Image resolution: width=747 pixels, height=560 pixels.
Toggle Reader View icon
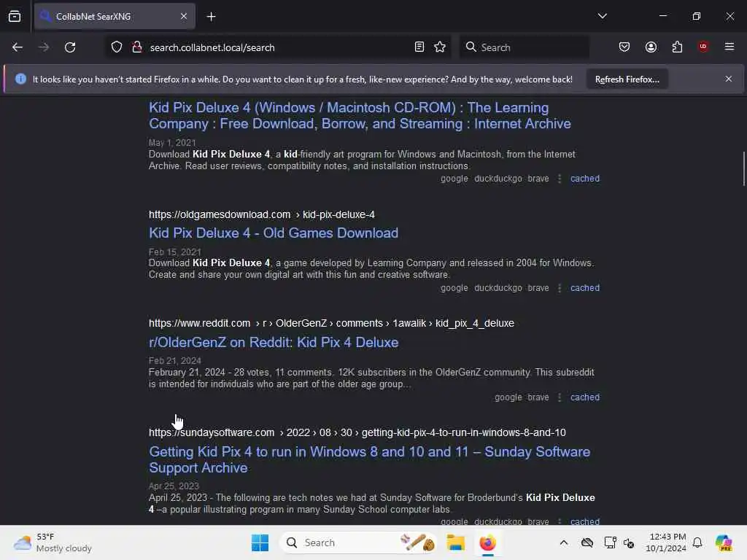tap(419, 47)
